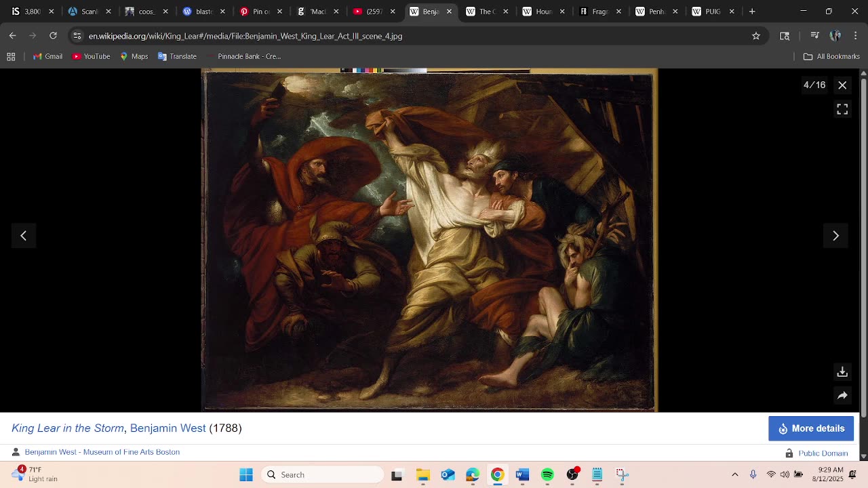Open Snipping Tool from the taskbar

coord(622,475)
